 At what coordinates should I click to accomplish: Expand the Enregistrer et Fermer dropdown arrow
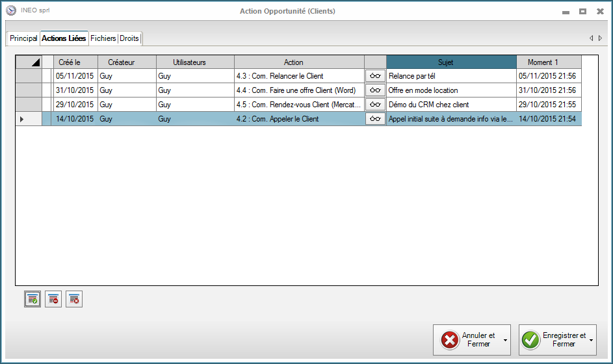(591, 340)
